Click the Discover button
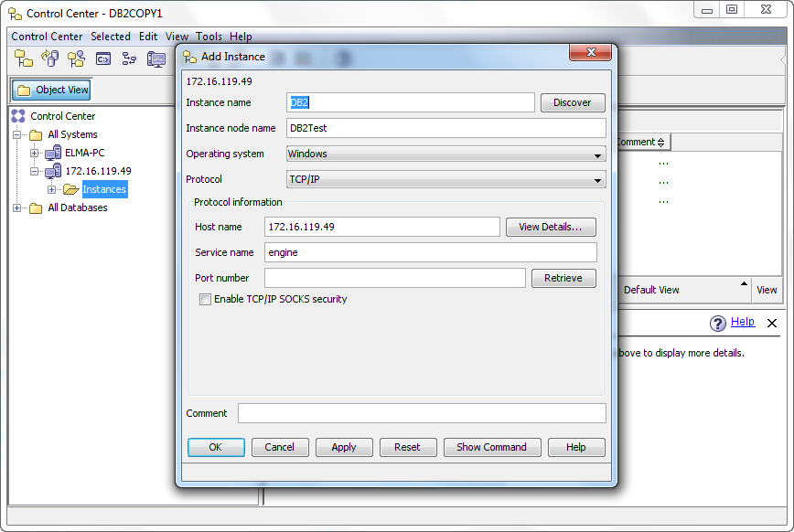Viewport: 794px width, 532px height. pyautogui.click(x=573, y=102)
